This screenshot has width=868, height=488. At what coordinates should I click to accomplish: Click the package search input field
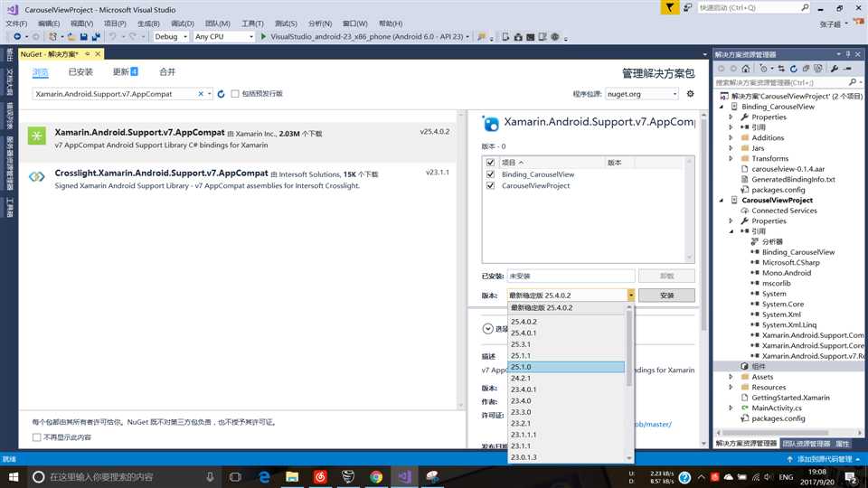coord(115,94)
